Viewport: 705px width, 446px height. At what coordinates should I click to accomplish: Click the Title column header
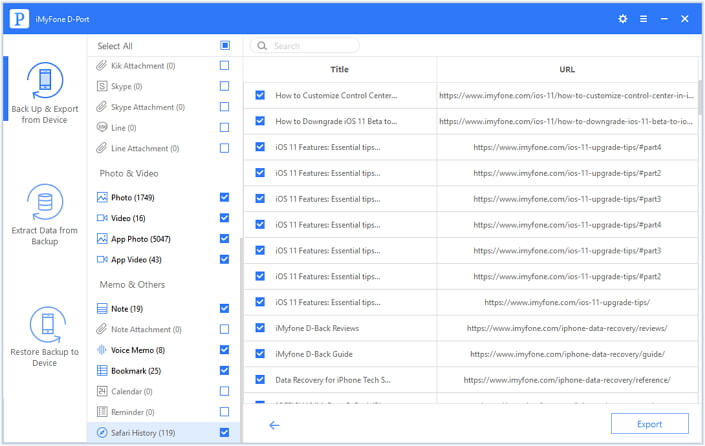coord(339,69)
